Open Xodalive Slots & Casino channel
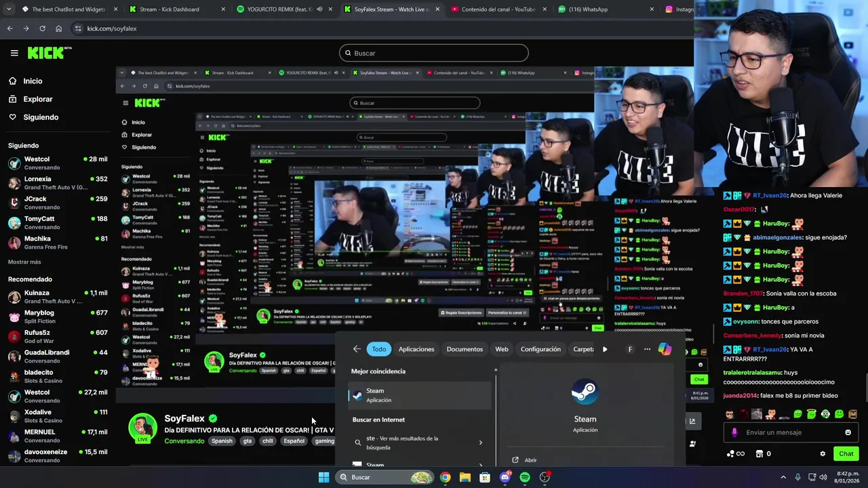Screen dimensions: 868x488 pos(58,416)
